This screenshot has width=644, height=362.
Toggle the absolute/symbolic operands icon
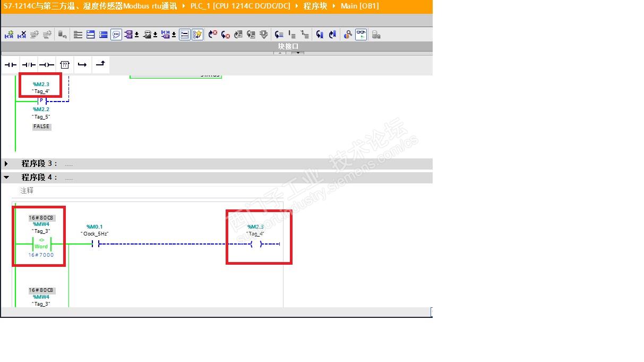pyautogui.click(x=129, y=35)
